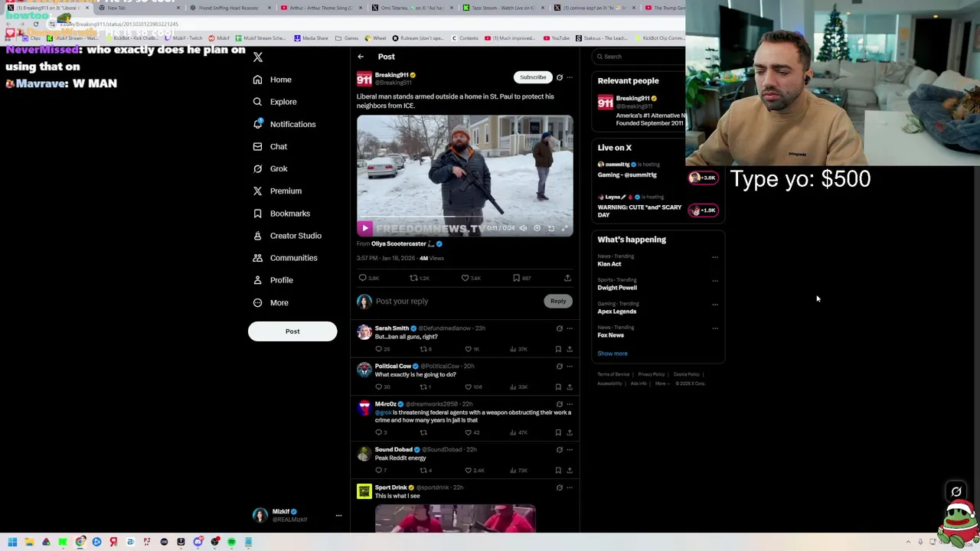
Task: Mute the video using the volume icon
Action: 523,228
